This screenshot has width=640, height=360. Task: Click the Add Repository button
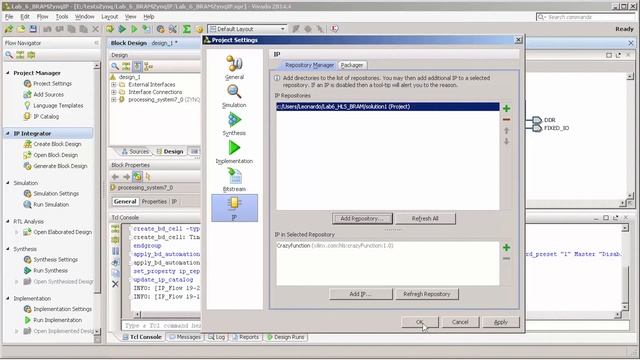click(x=362, y=218)
